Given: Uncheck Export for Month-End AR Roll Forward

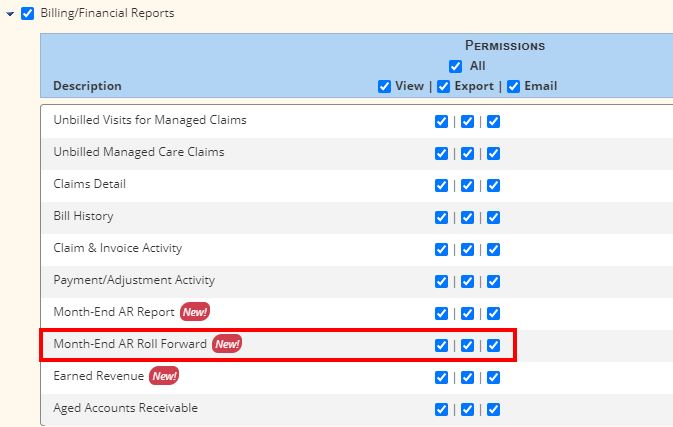Looking at the screenshot, I should point(467,345).
